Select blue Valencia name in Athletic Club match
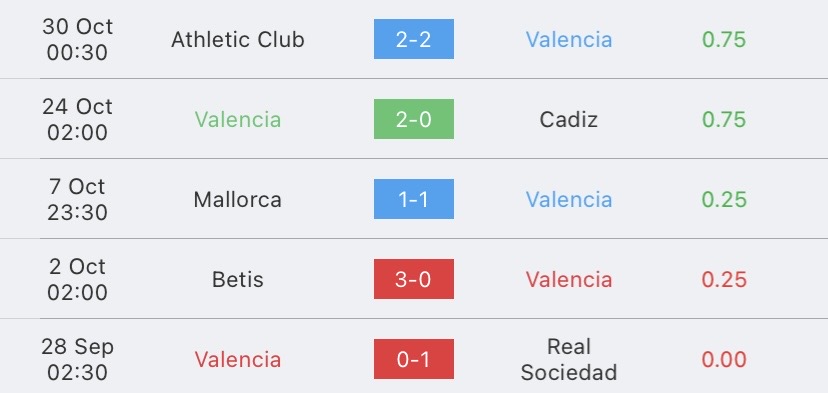The image size is (828, 393). 569,40
